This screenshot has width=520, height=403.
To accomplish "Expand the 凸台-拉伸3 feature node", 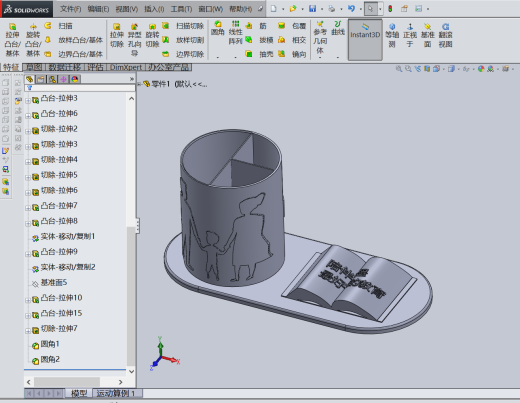I will pos(28,101).
